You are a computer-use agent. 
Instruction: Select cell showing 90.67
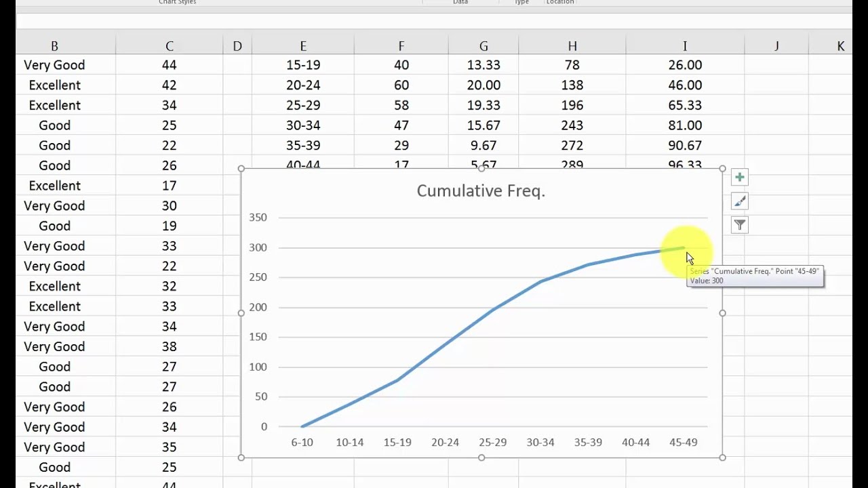(685, 146)
